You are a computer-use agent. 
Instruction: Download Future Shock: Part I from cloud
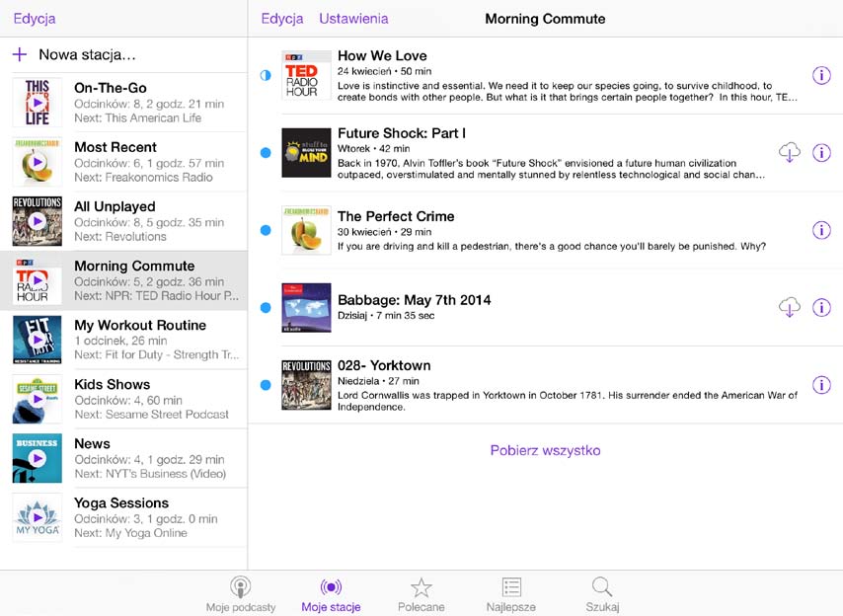coord(790,153)
